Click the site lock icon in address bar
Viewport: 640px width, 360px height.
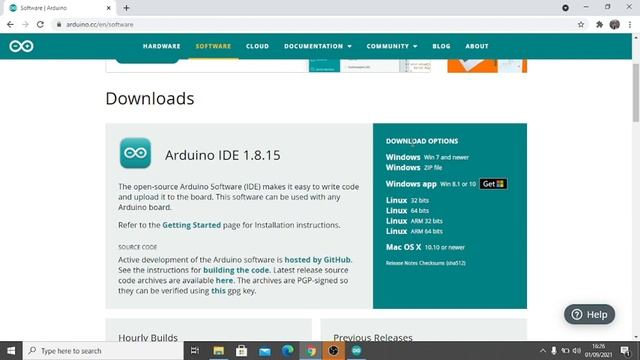(x=59, y=24)
